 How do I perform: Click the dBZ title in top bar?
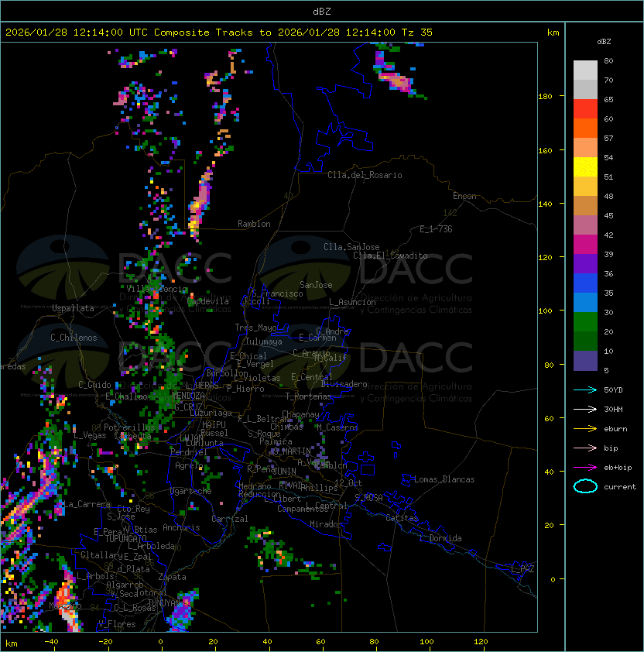[x=322, y=11]
